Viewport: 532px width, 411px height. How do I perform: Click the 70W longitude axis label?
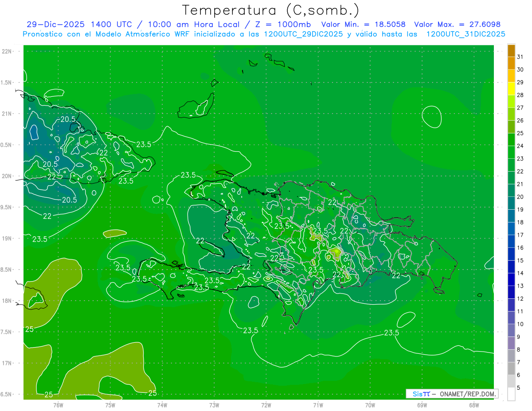[370, 405]
